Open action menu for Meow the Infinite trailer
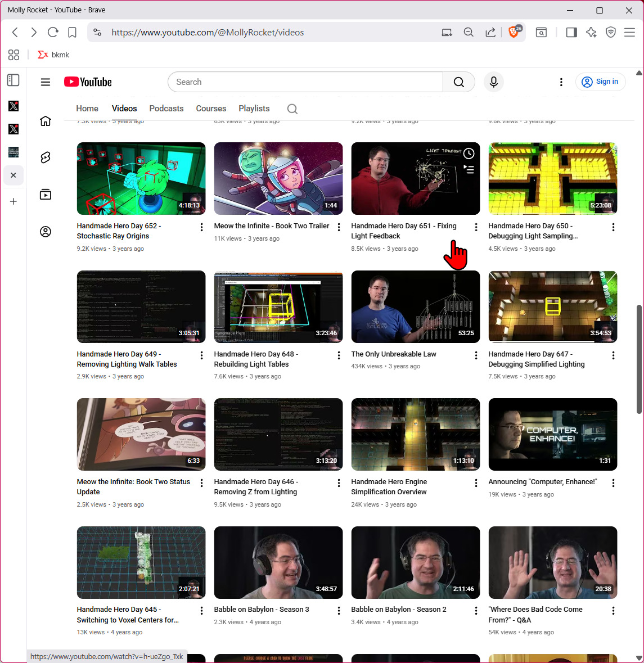This screenshot has width=644, height=663. coord(339,227)
